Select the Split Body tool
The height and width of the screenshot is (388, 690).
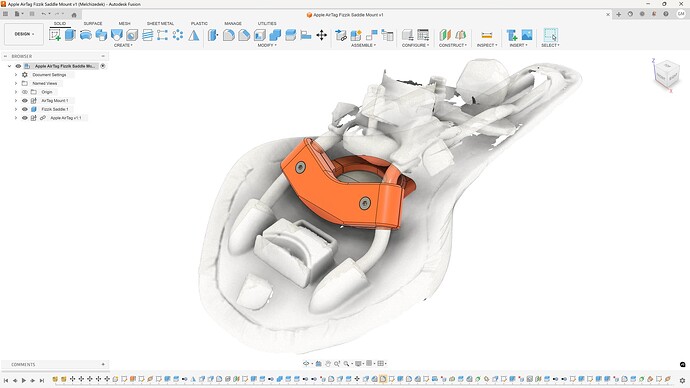click(290, 35)
